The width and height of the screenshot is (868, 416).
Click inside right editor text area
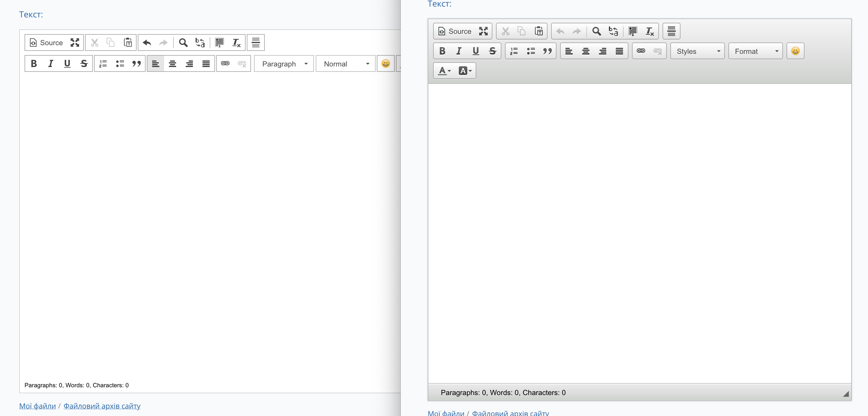coord(639,233)
